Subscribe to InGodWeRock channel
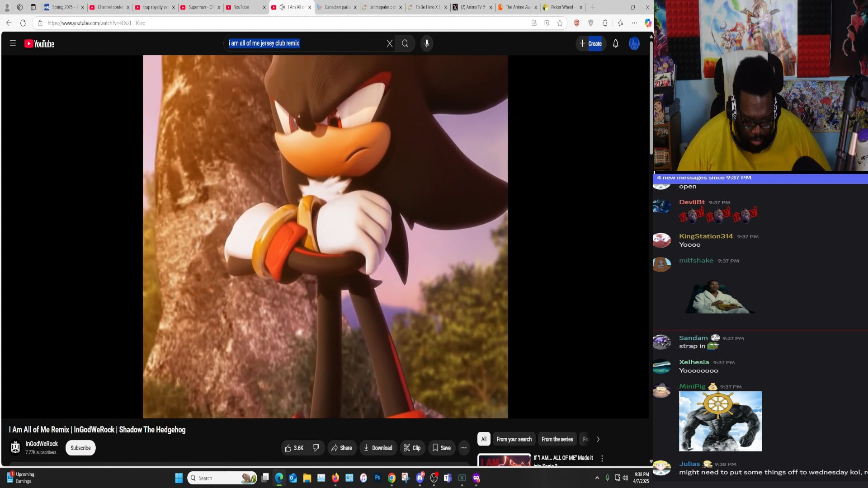The width and height of the screenshot is (868, 488). click(x=80, y=448)
